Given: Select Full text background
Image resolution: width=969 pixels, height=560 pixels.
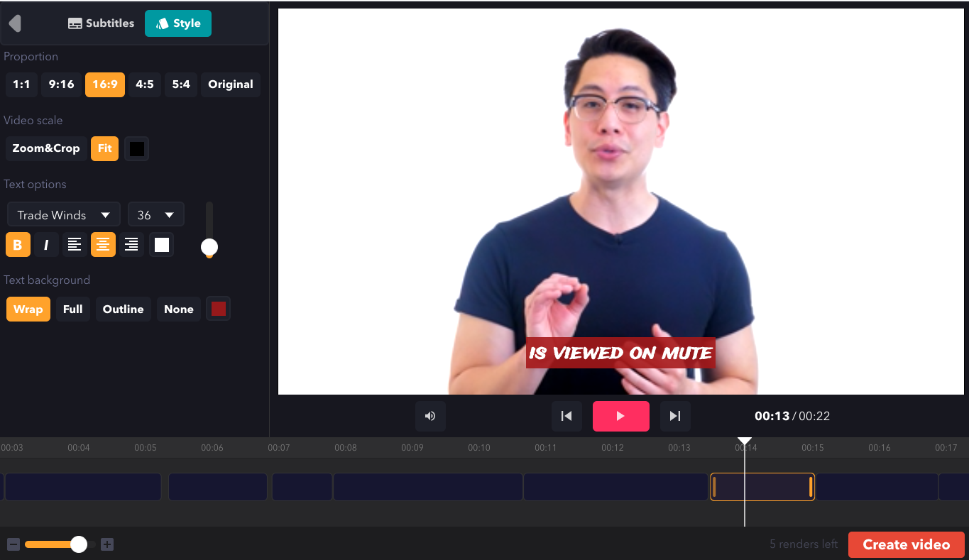Looking at the screenshot, I should click(73, 309).
